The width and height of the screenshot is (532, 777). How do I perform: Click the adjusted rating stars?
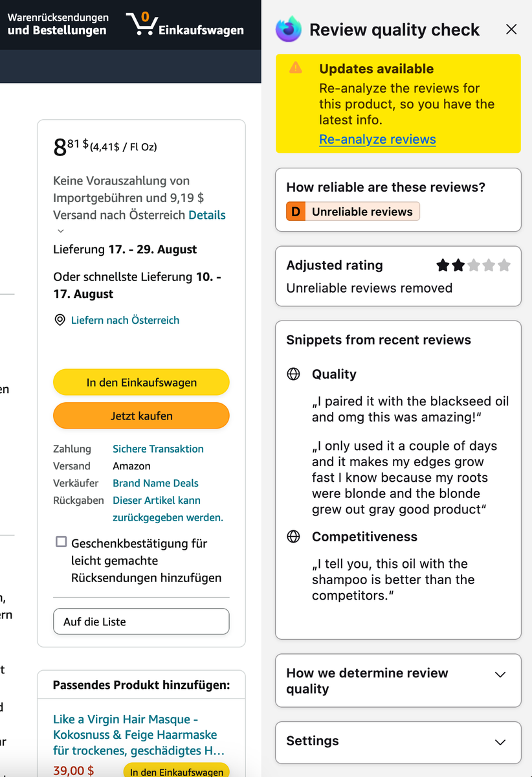[473, 265]
